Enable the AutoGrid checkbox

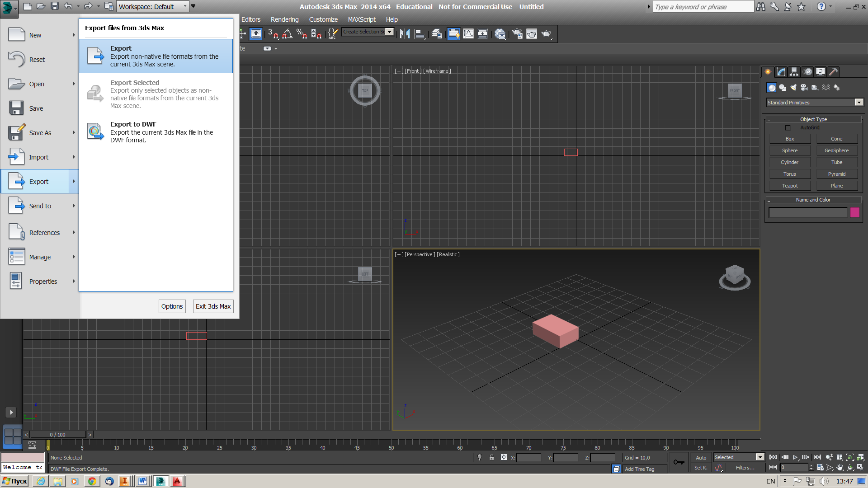tap(788, 128)
